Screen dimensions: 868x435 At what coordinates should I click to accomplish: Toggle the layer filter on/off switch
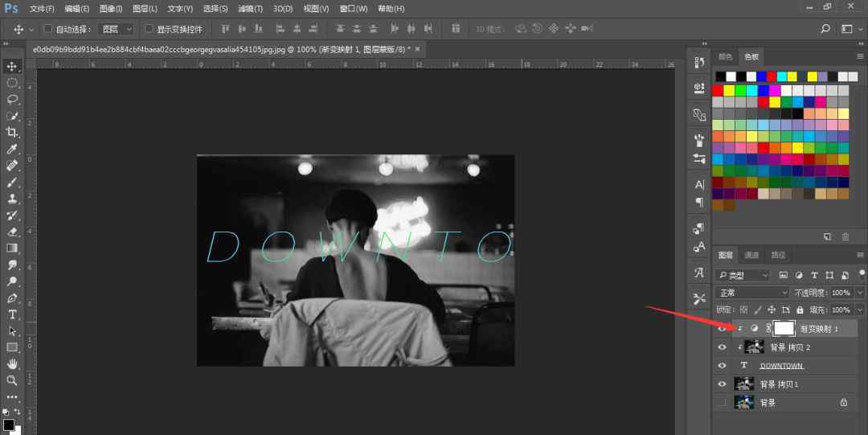pyautogui.click(x=862, y=273)
